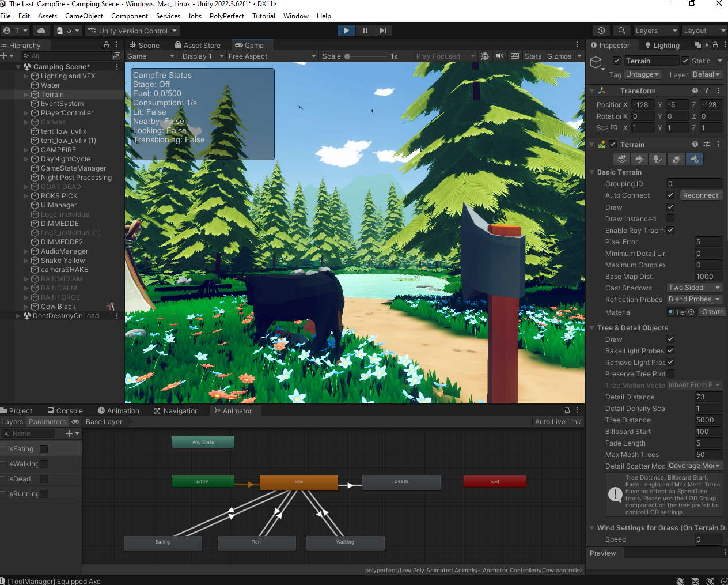
Task: Mute game audio with speaker icon
Action: 500,56
